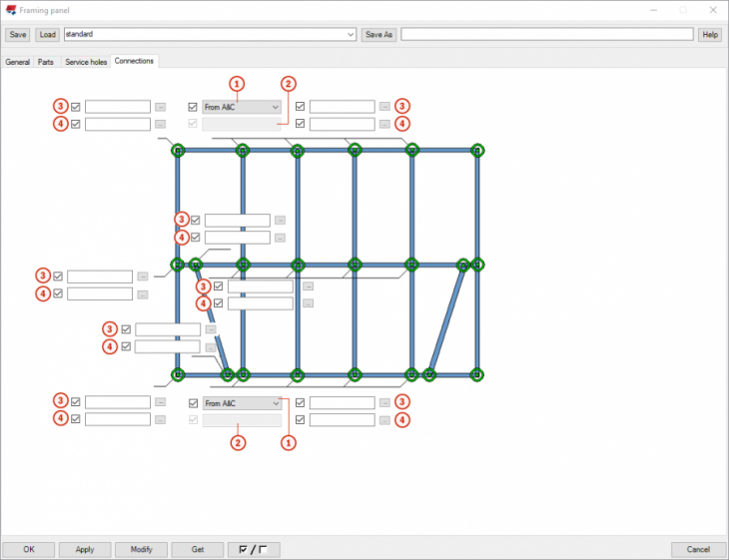Toggle all checkboxes on/off button

point(254,550)
